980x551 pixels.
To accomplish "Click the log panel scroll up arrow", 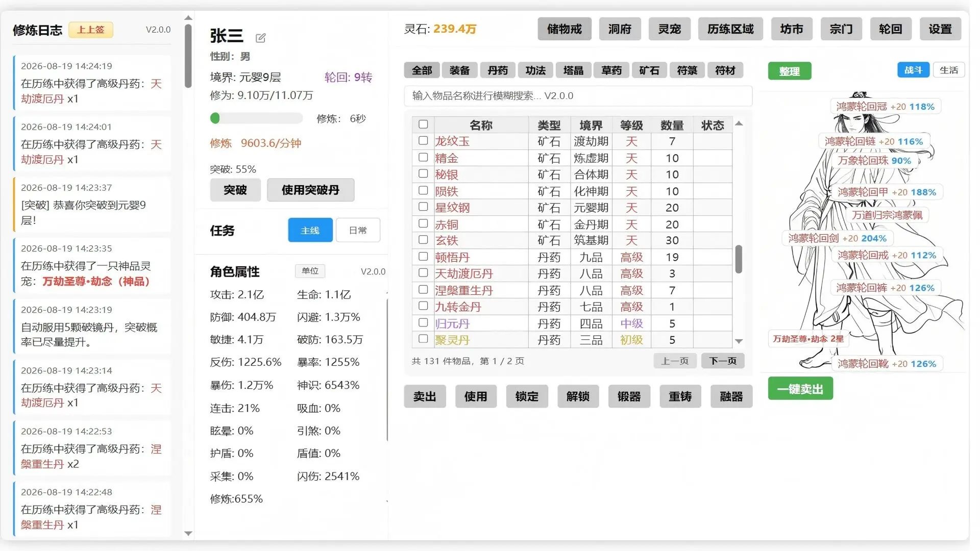I will tap(188, 18).
